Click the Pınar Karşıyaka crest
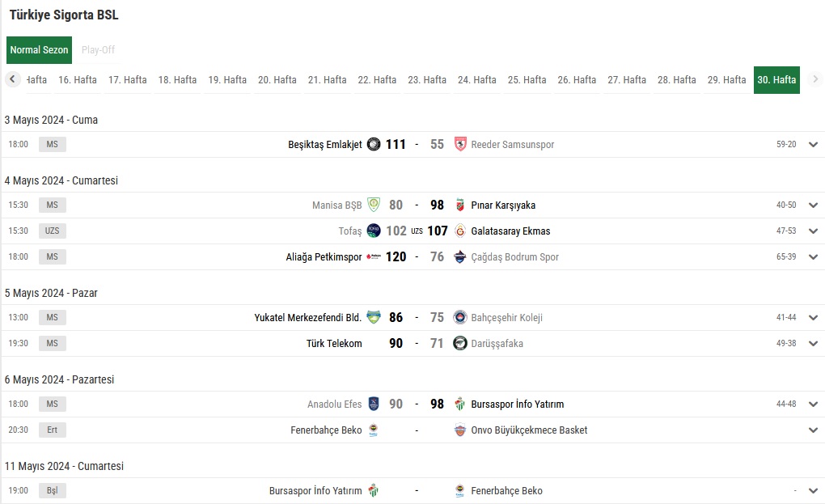 [460, 205]
